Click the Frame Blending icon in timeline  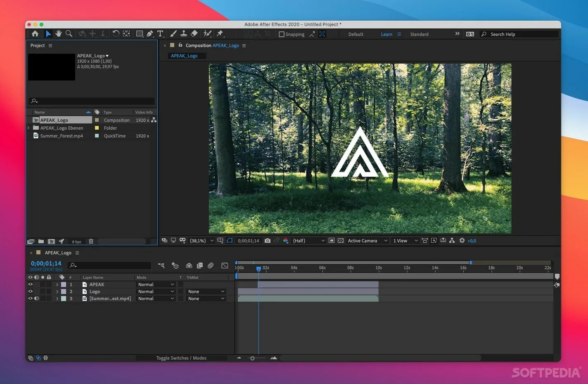pyautogui.click(x=200, y=265)
